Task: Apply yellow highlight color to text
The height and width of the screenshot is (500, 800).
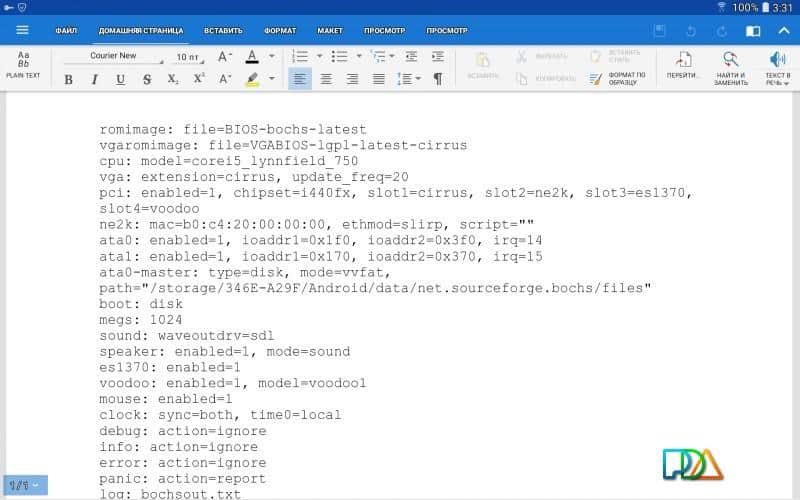Action: click(x=251, y=79)
